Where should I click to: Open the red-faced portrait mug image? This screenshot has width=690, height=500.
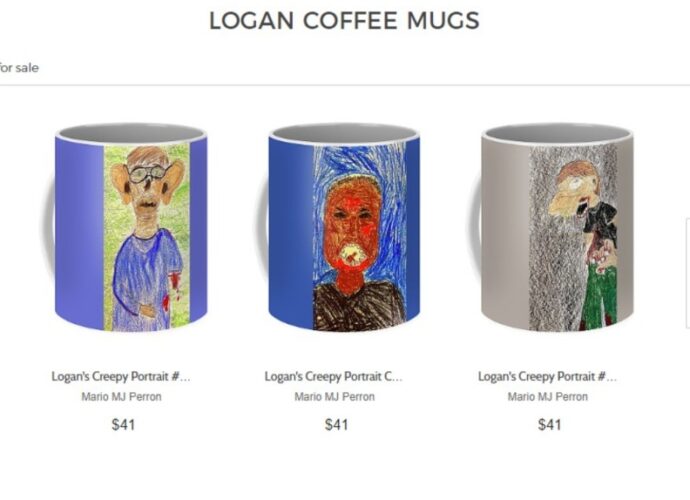tap(338, 227)
